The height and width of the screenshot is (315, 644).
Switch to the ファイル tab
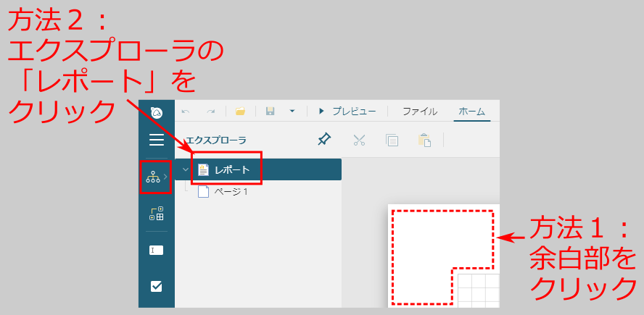point(420,111)
